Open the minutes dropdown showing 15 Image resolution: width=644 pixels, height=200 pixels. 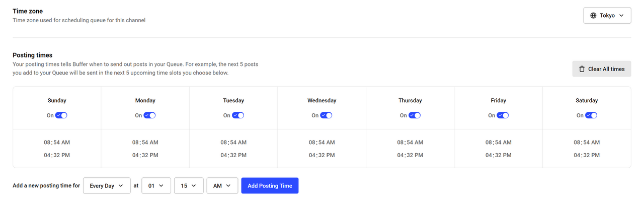point(189,186)
